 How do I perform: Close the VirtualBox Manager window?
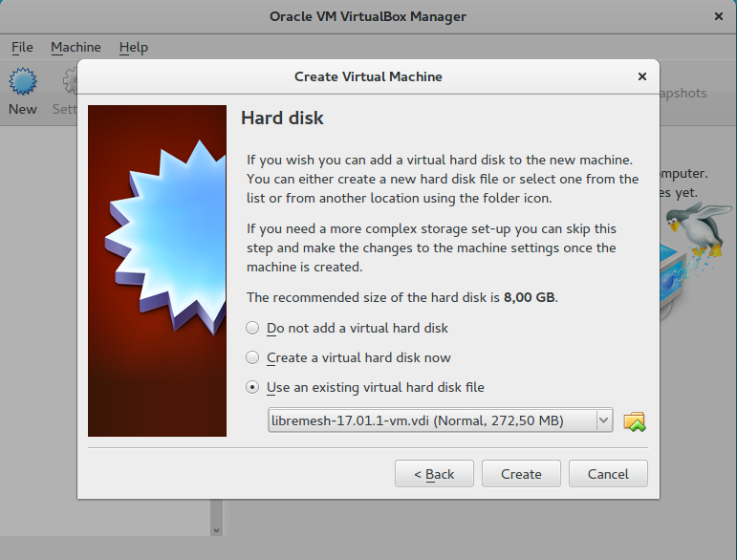[x=718, y=16]
